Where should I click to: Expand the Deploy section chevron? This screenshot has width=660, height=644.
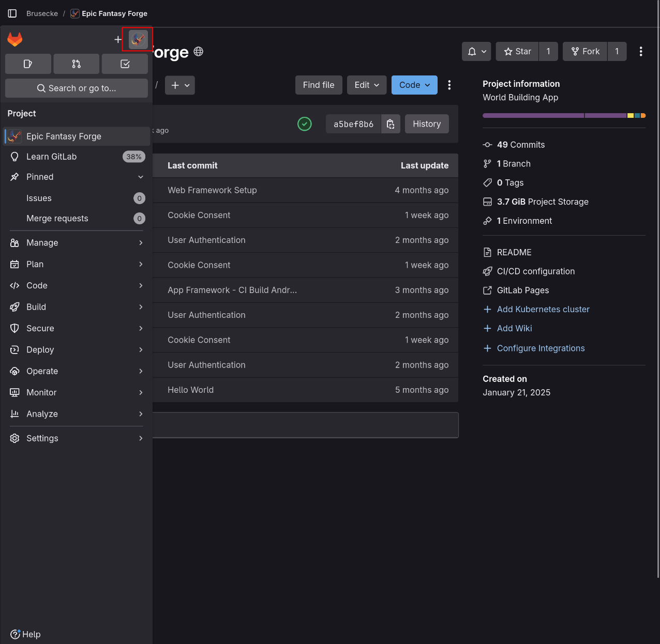tap(141, 350)
